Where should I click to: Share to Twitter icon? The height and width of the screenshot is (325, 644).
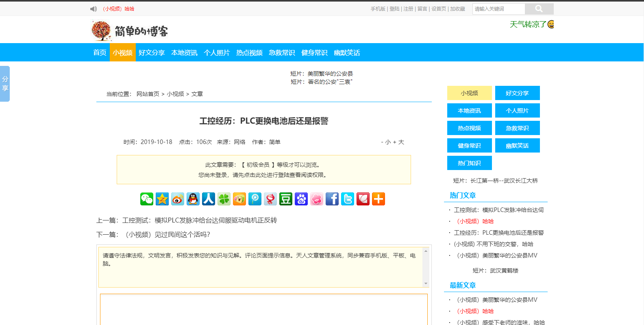348,199
